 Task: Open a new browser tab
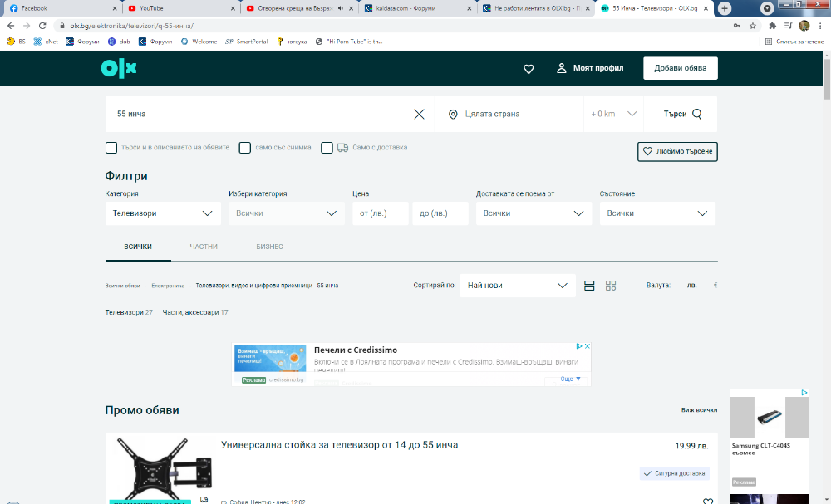pyautogui.click(x=725, y=8)
